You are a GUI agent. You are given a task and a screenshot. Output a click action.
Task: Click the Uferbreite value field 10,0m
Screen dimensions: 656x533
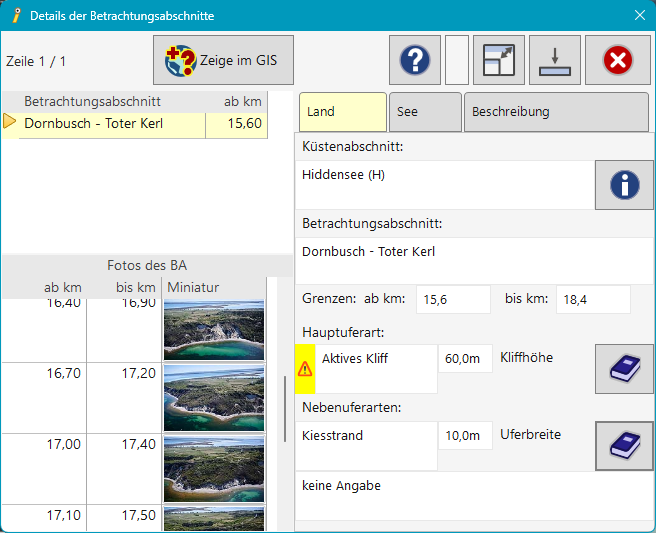[465, 436]
